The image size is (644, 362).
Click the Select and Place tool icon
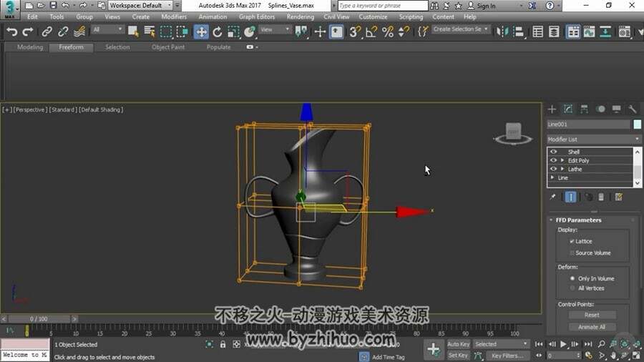pyautogui.click(x=250, y=32)
